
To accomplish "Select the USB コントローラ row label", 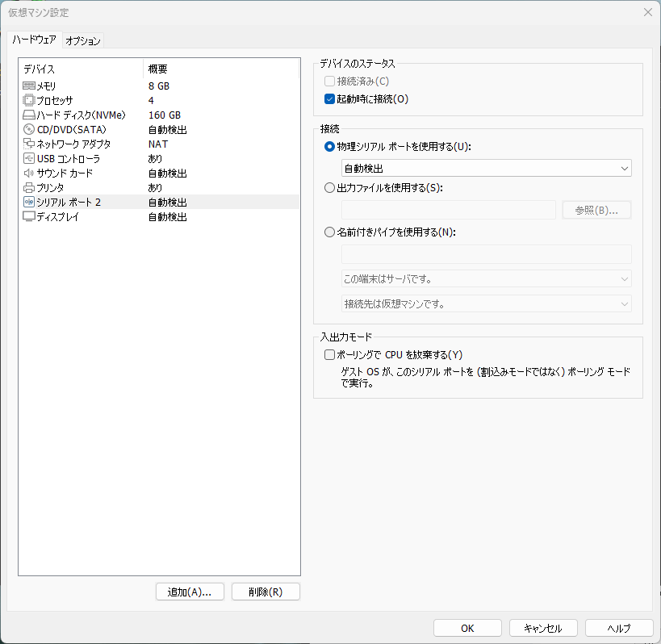I will tap(69, 158).
